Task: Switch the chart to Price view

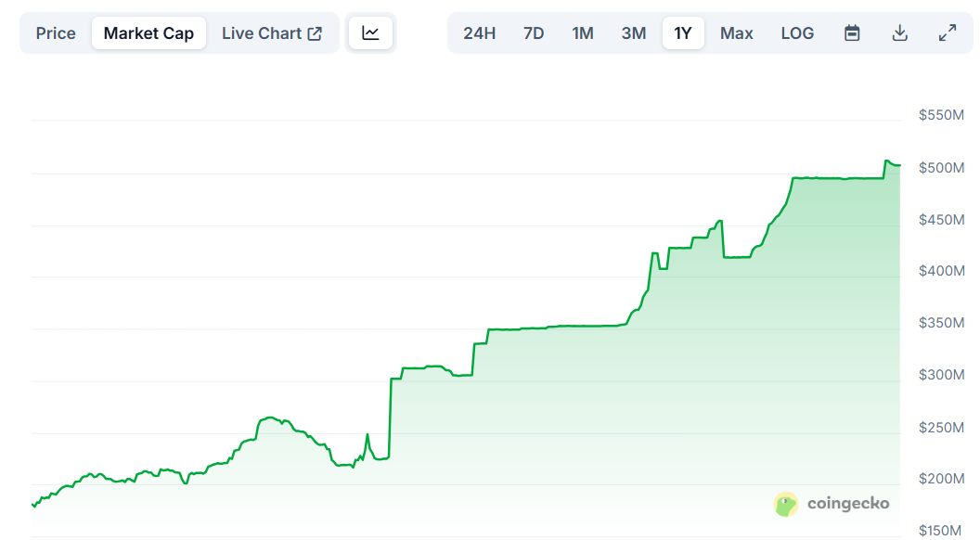Action: [x=55, y=32]
